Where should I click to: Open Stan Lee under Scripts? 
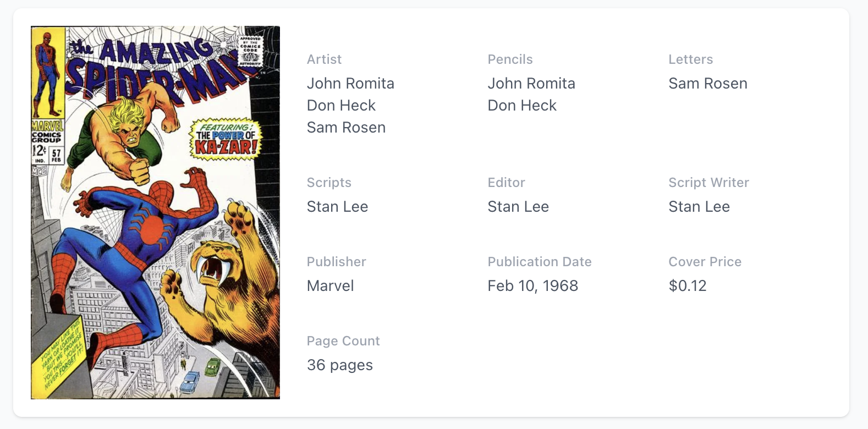[x=337, y=207]
